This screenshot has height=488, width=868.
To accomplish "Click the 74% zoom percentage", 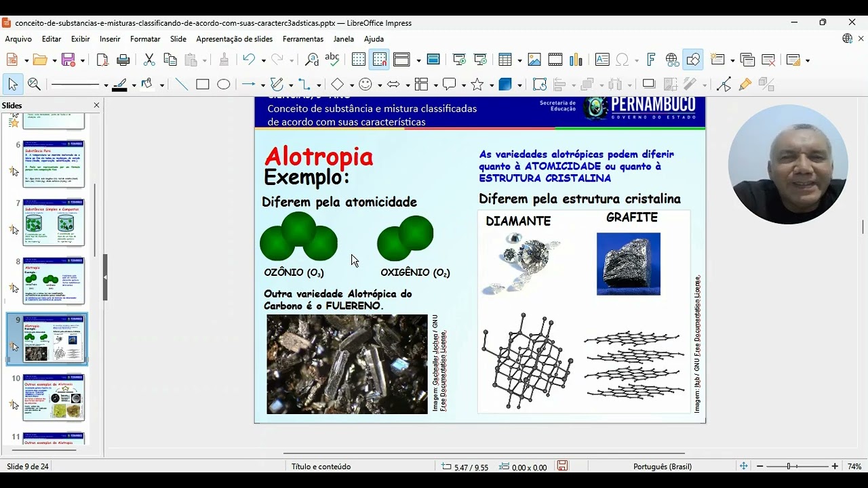I will pos(854,466).
